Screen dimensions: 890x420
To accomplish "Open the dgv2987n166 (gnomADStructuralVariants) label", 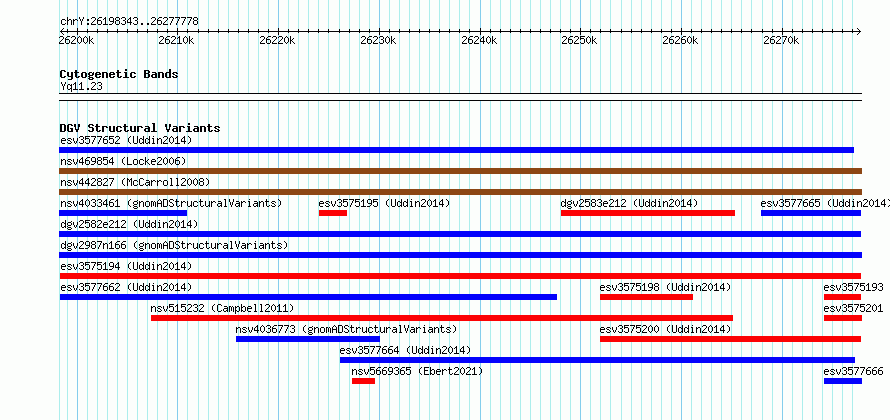I will [x=174, y=245].
